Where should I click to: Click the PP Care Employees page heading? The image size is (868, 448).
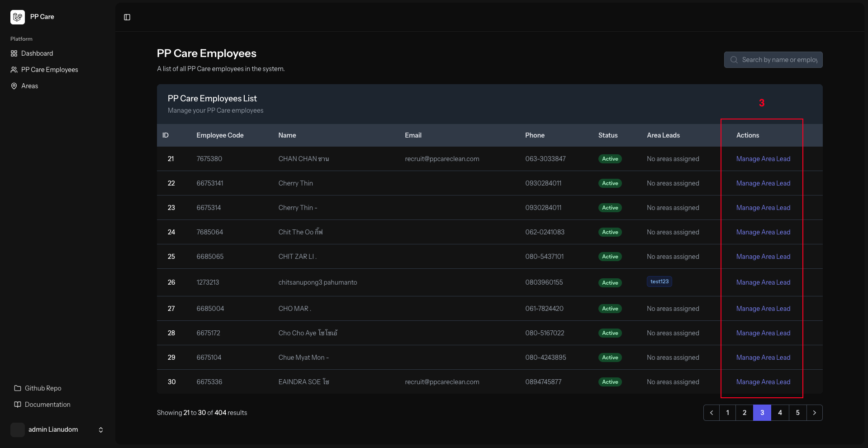[207, 53]
